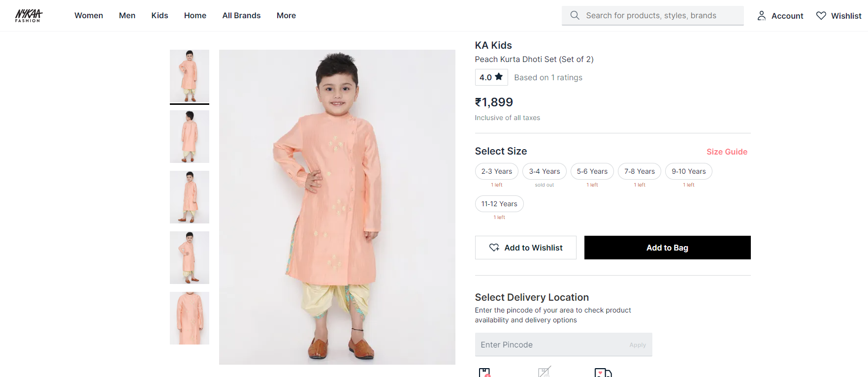
Task: Click the heart icon on Add to Wishlist
Action: 494,248
